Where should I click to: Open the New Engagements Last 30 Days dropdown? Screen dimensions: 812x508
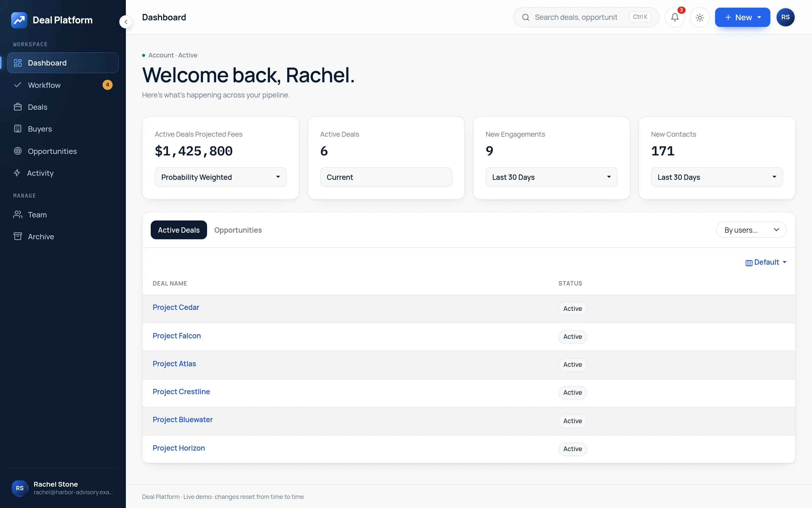click(551, 177)
